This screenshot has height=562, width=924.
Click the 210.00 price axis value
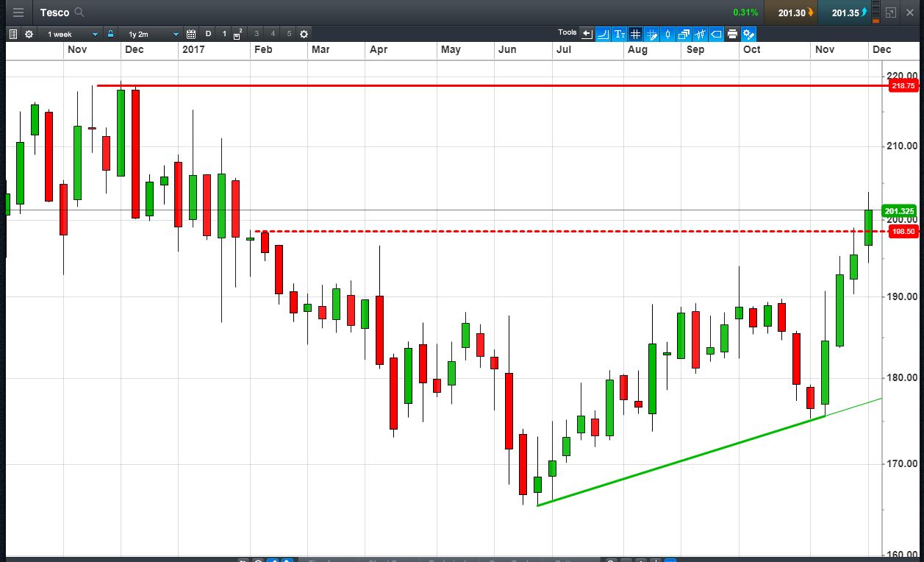pyautogui.click(x=901, y=146)
